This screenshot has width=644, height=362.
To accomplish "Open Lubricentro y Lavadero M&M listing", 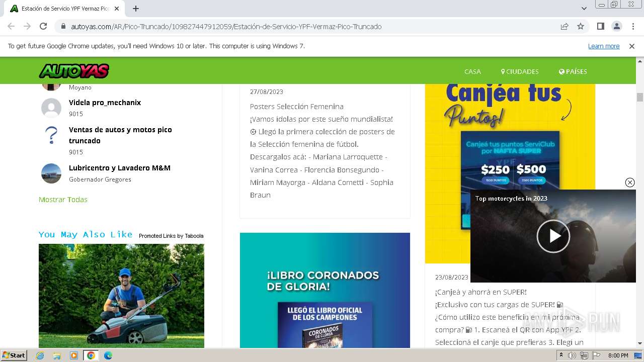I will pyautogui.click(x=120, y=167).
